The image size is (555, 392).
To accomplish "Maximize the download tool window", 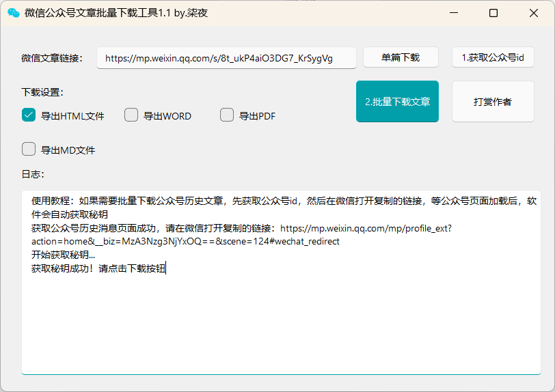I will click(x=493, y=13).
